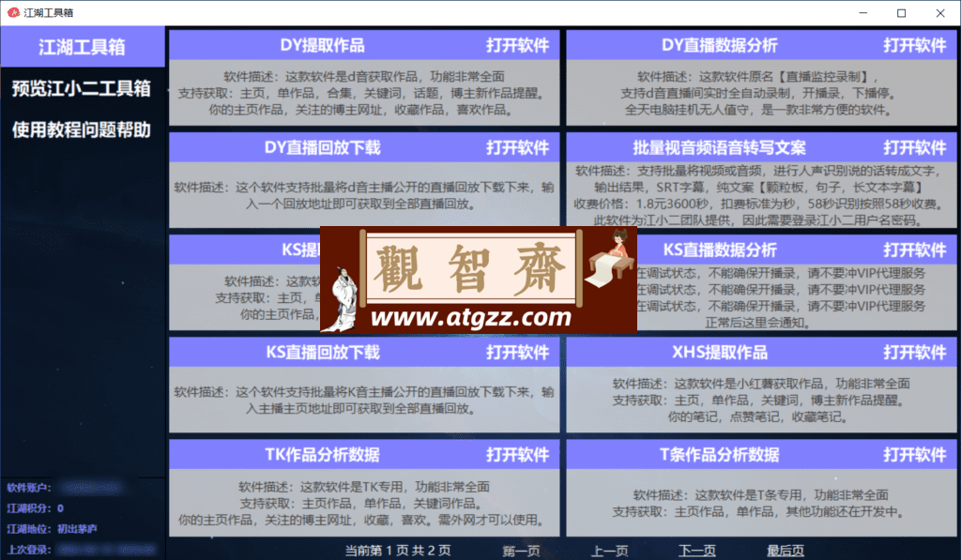Click 打开软件 for 批量视音频语音转写文案

click(x=914, y=147)
